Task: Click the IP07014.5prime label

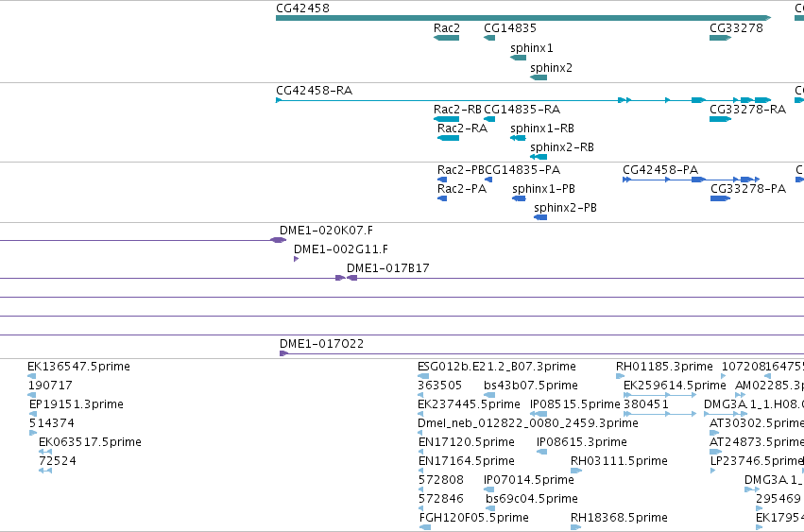Action: pos(529,480)
